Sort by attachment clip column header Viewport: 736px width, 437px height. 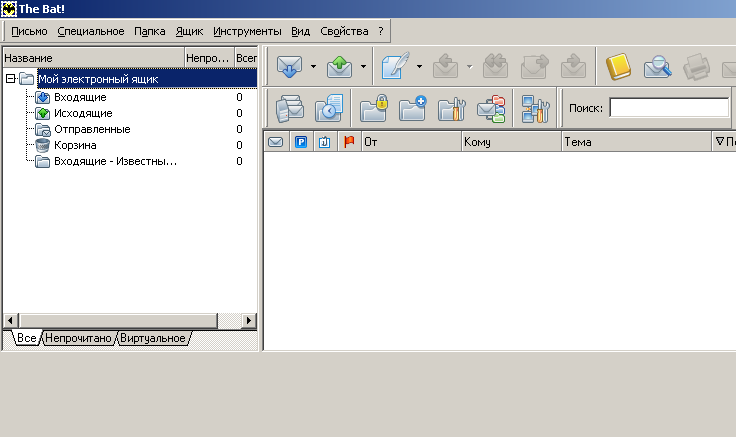click(x=325, y=142)
